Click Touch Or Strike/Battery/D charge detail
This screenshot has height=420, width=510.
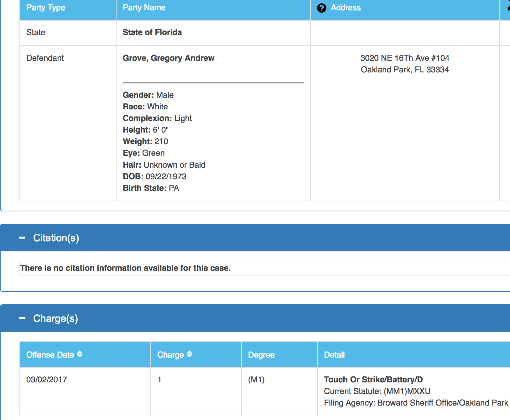coord(373,380)
